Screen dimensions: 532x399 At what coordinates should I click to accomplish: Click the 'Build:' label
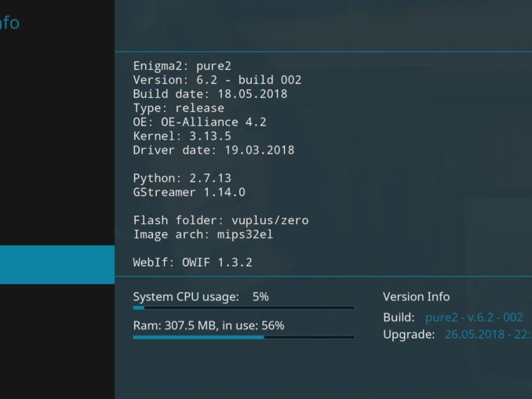[399, 317]
